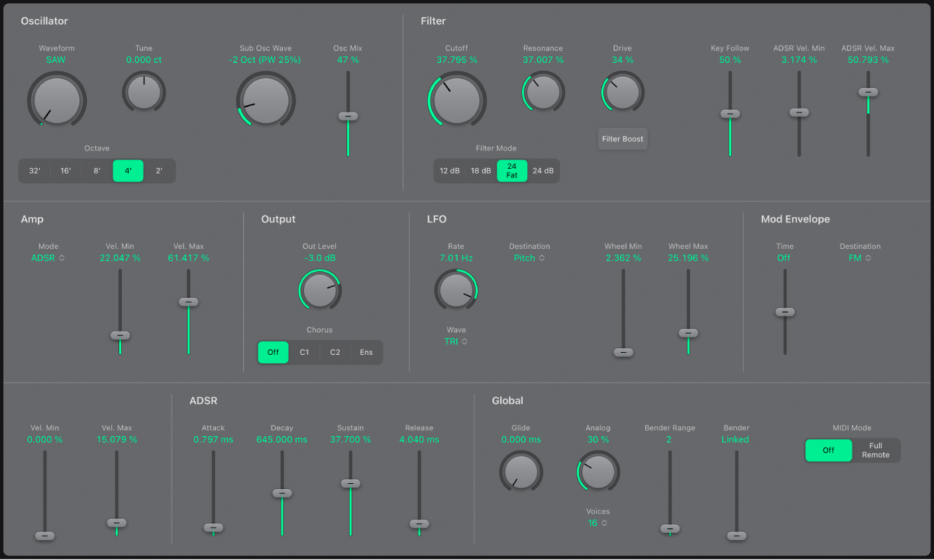Click the Osc Mix slider handle
Screen dimensions: 934x560
point(348,117)
